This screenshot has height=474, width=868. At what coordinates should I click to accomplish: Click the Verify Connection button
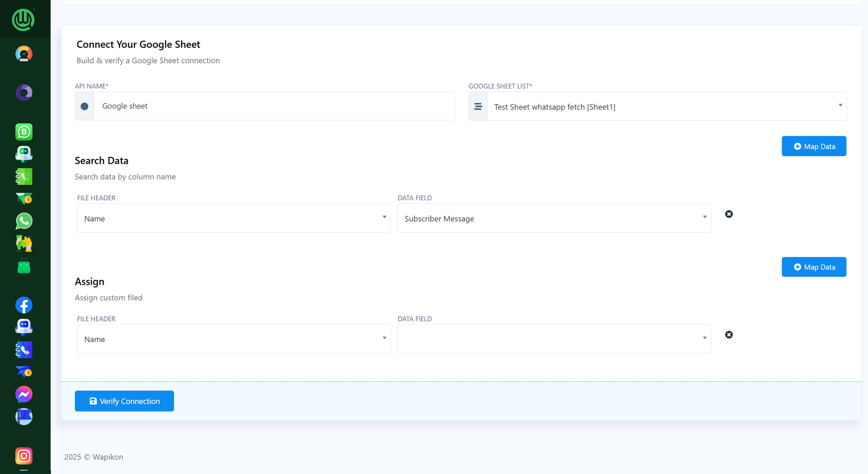point(124,401)
